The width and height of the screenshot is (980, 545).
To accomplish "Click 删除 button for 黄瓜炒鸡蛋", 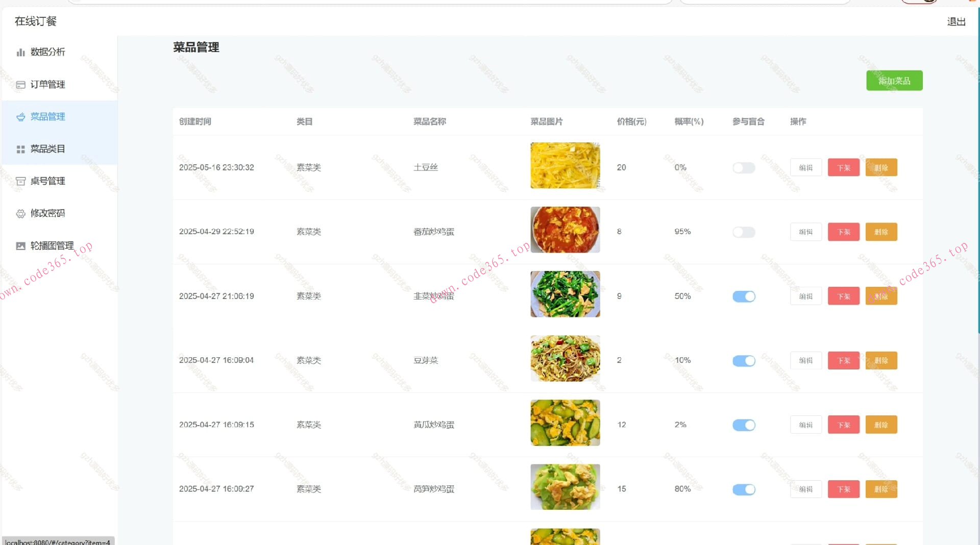I will [x=881, y=424].
